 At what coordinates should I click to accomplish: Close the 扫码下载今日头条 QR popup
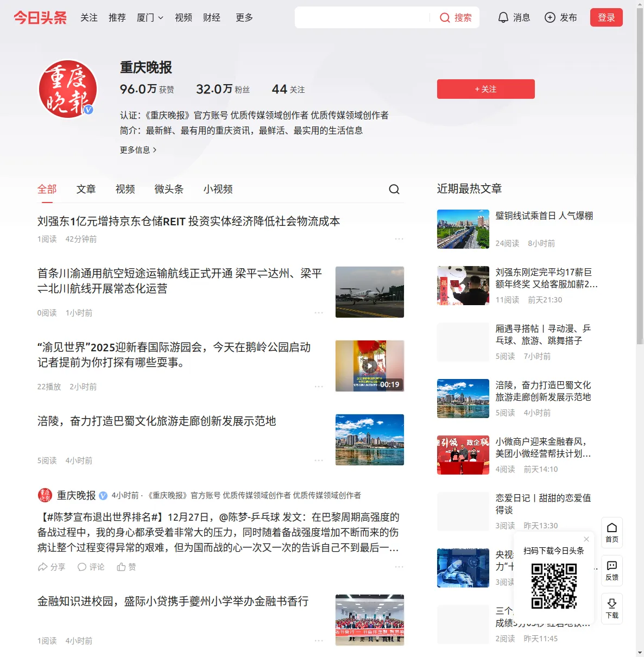click(x=586, y=539)
